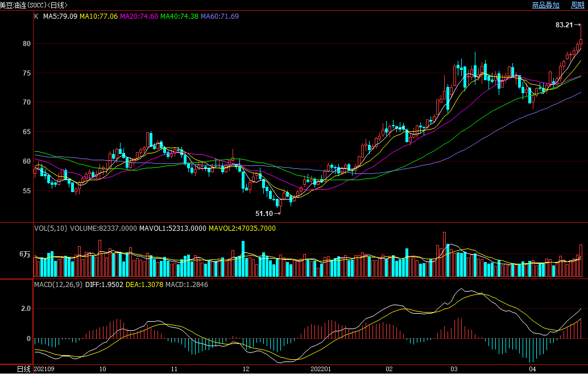Click the MACD(12,26,9) indicator label
Image resolution: width=588 pixels, height=374 pixels.
[58, 284]
